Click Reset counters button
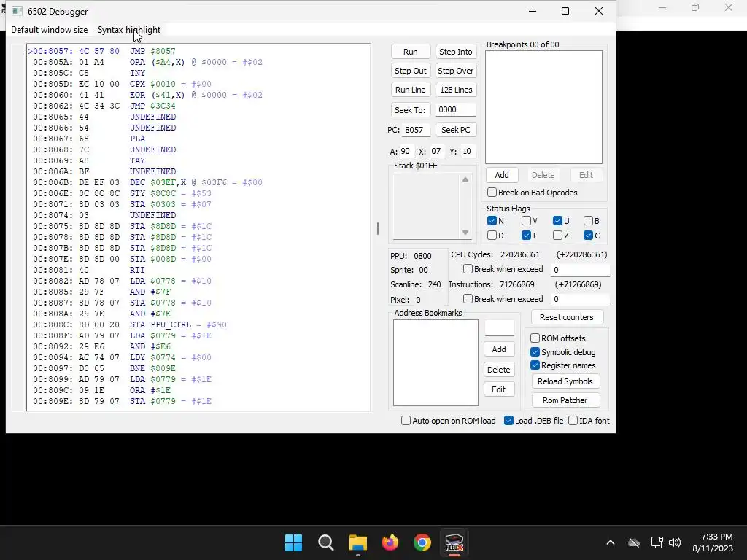 pos(566,317)
